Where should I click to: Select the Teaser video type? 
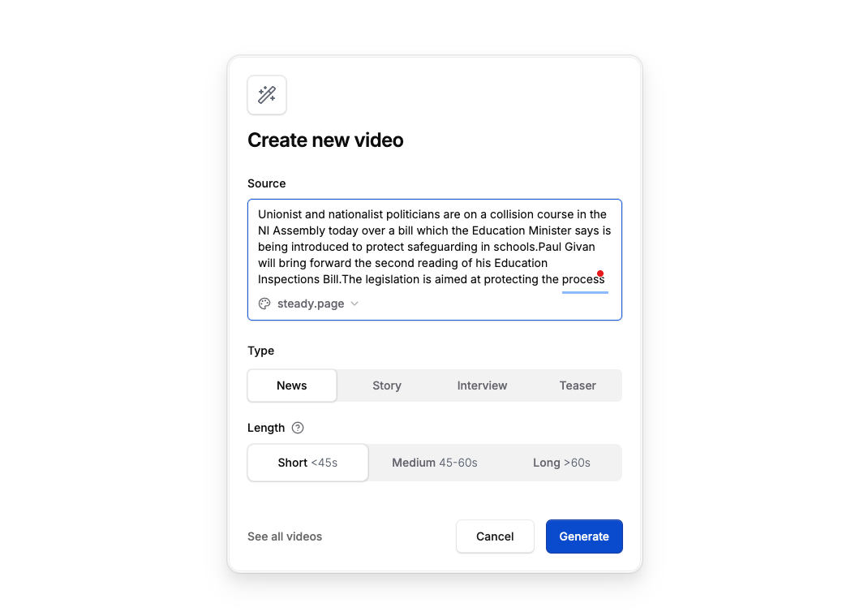[x=578, y=386]
